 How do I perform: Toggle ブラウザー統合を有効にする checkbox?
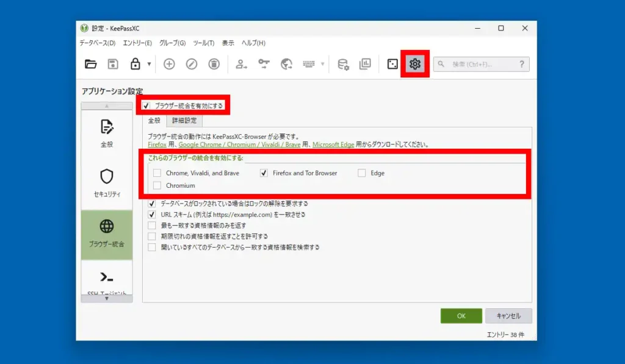(x=146, y=105)
